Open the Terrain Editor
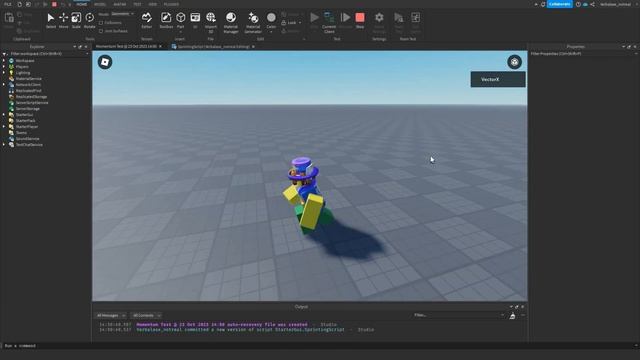Viewport: 640px width, 360px height. (x=147, y=20)
